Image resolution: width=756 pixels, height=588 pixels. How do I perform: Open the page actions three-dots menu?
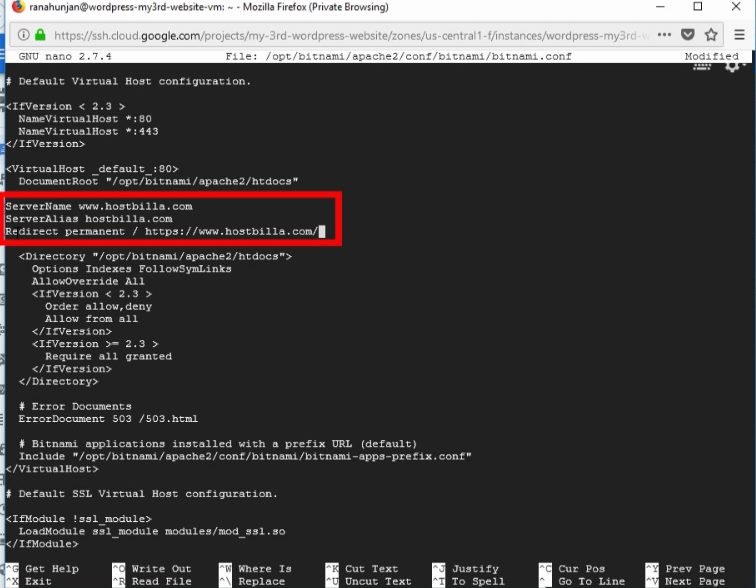click(664, 35)
